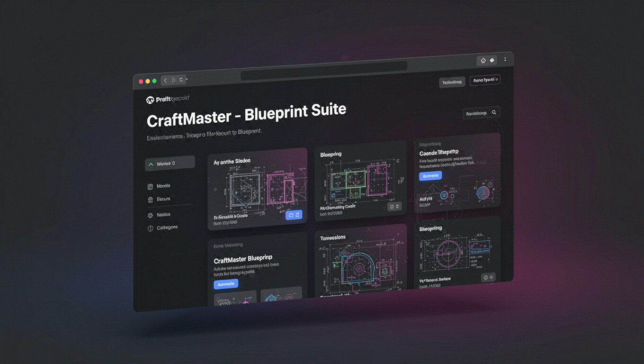Viewport: 644px width, 364px height.
Task: Click the gear icon beside Natfios
Action: coord(150,215)
